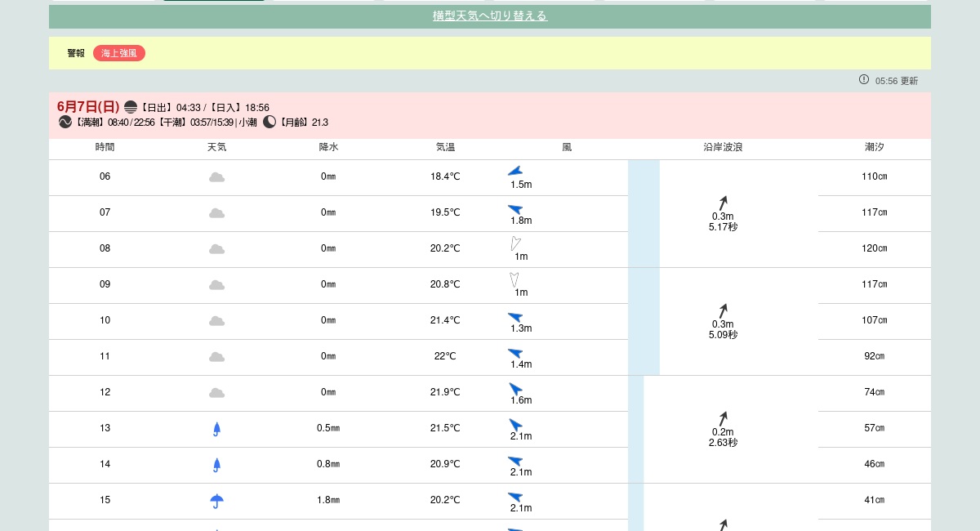This screenshot has height=531, width=980.
Task: Click the 横型天気へ切り替える link
Action: coord(490,16)
